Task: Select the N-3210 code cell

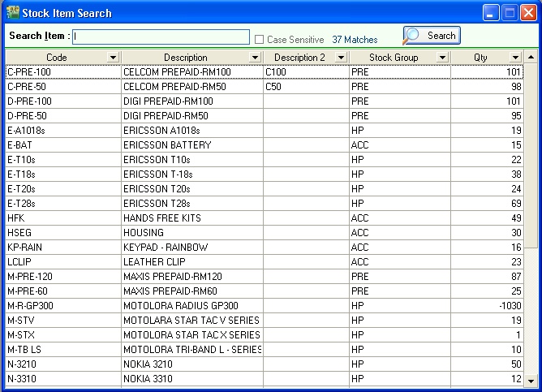Action: click(63, 364)
